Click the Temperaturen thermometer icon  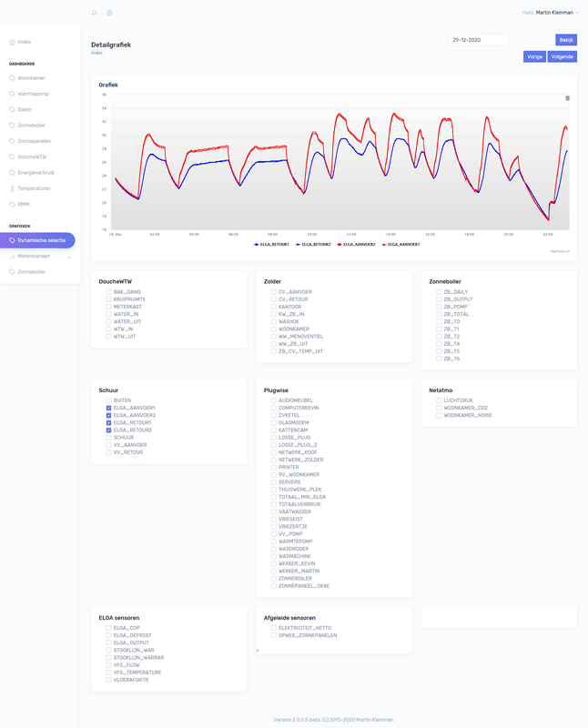click(12, 188)
